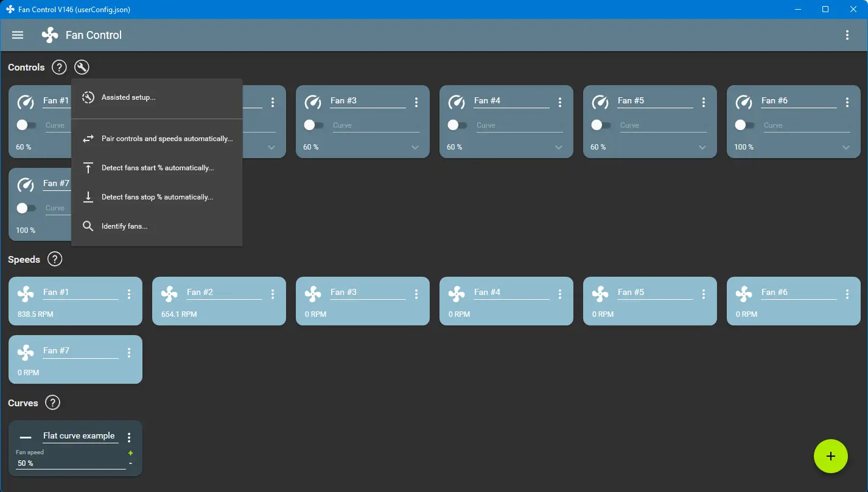
Task: Choose Identify fans... from the menu
Action: click(x=157, y=226)
